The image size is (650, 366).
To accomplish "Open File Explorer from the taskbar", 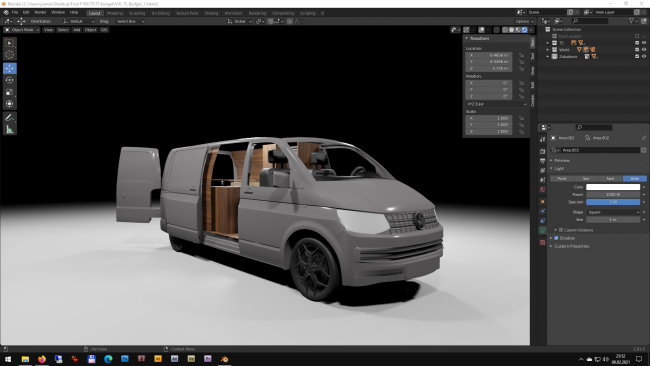I will [x=25, y=359].
